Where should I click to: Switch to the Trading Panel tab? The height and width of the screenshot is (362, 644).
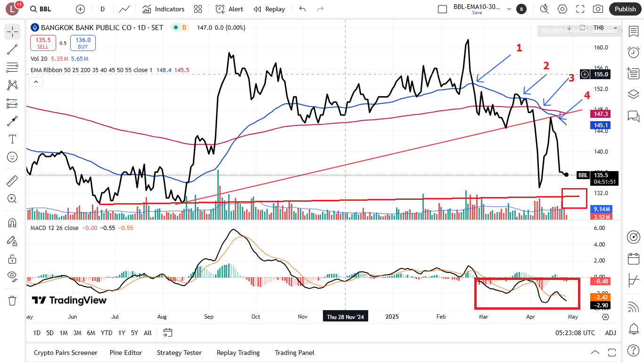pyautogui.click(x=295, y=353)
